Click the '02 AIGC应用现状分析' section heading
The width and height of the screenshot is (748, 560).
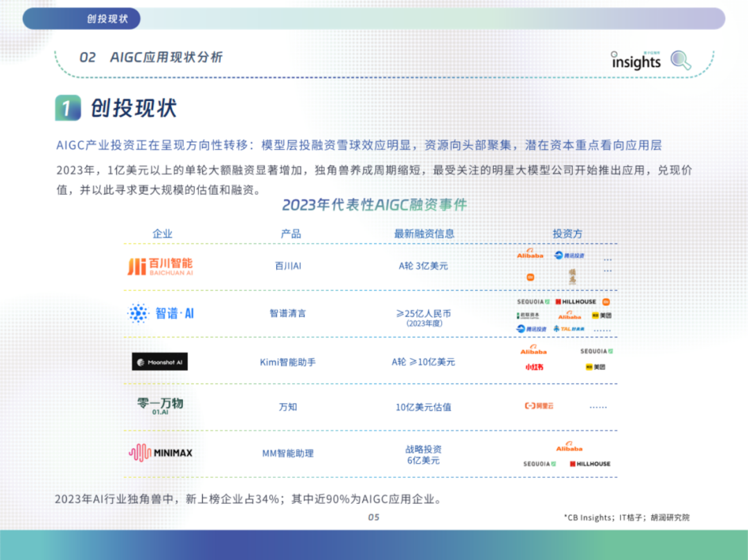point(151,57)
